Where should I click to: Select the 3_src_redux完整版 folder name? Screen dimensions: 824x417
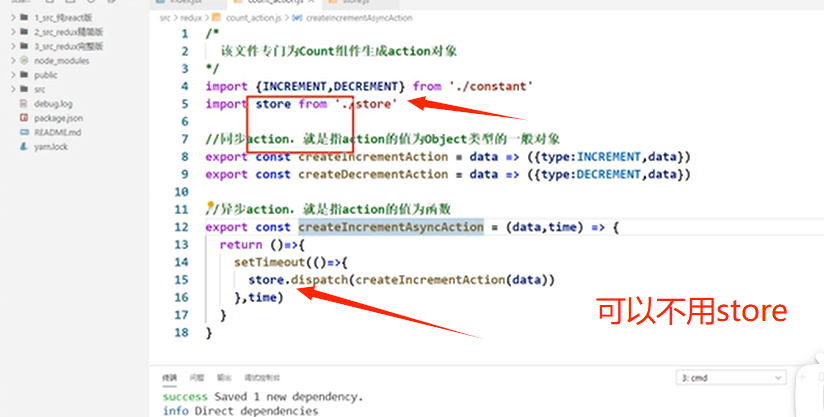pyautogui.click(x=68, y=46)
